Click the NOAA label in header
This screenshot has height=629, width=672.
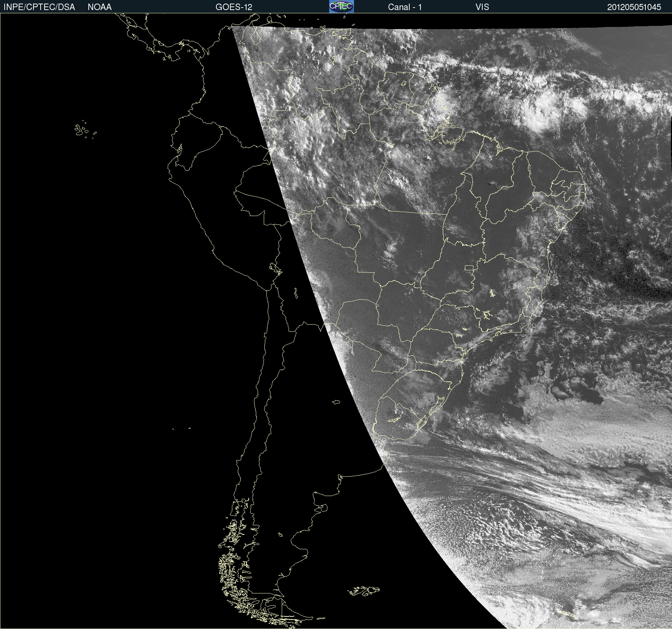[100, 7]
